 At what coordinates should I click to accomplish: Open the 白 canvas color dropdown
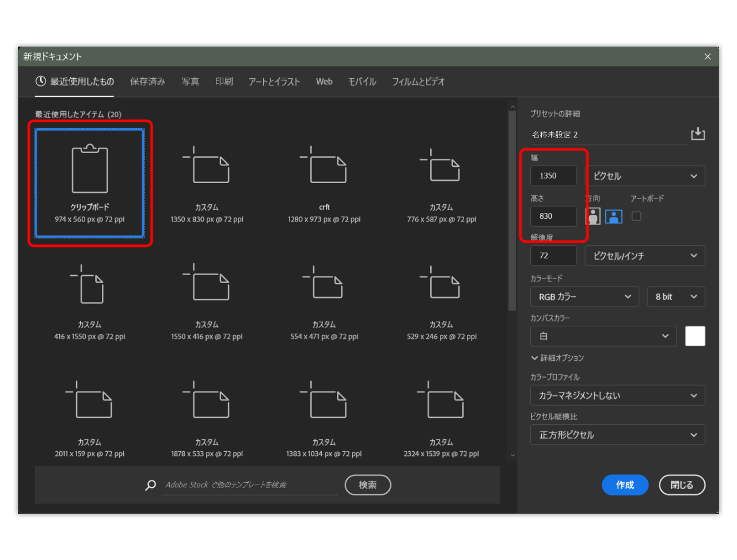click(x=603, y=336)
